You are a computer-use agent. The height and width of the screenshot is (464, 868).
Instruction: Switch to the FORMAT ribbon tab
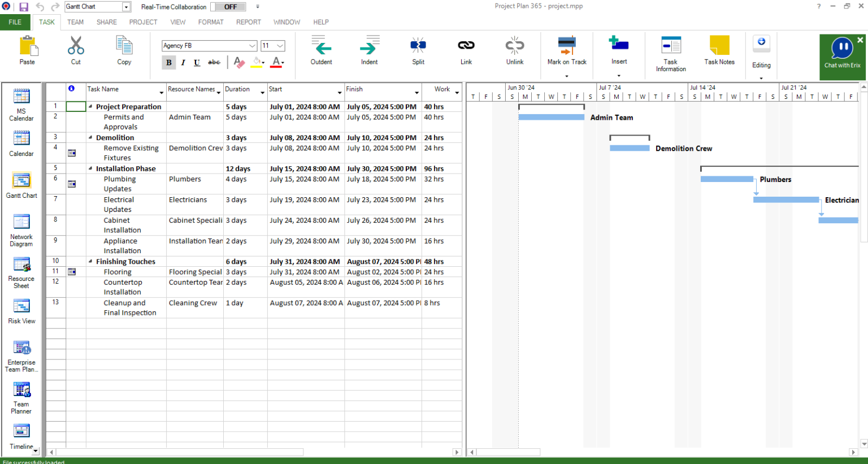click(x=211, y=22)
